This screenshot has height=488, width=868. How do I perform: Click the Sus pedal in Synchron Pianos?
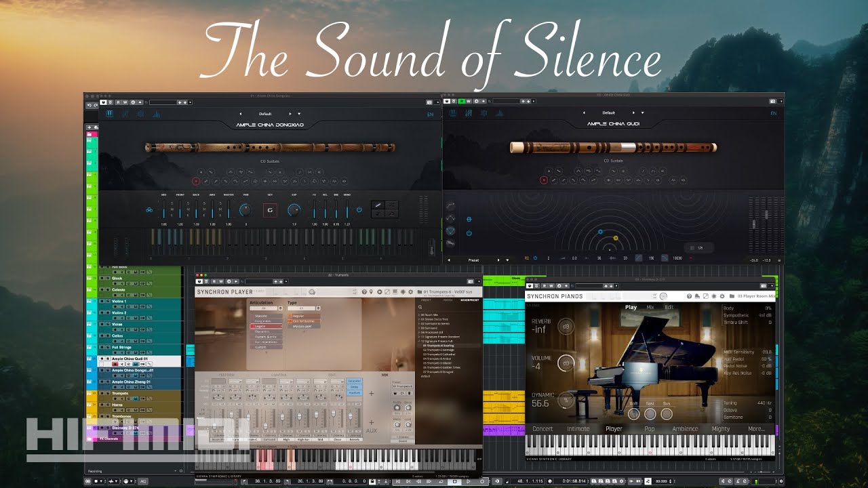(667, 413)
